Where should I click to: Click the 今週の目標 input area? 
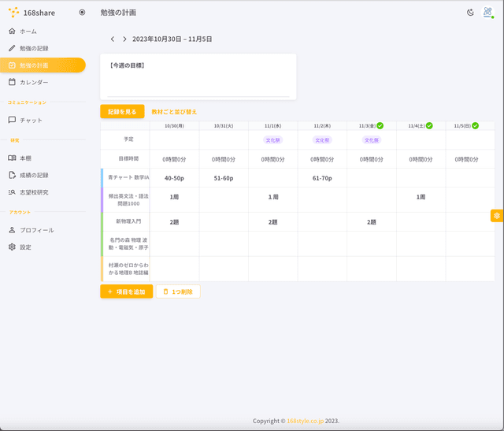pos(198,77)
